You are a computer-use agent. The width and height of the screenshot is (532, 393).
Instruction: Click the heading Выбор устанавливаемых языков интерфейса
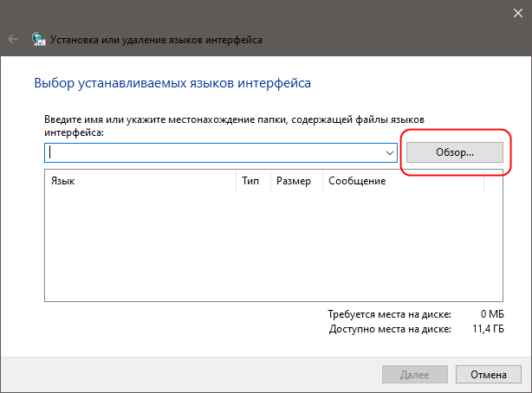tap(172, 83)
